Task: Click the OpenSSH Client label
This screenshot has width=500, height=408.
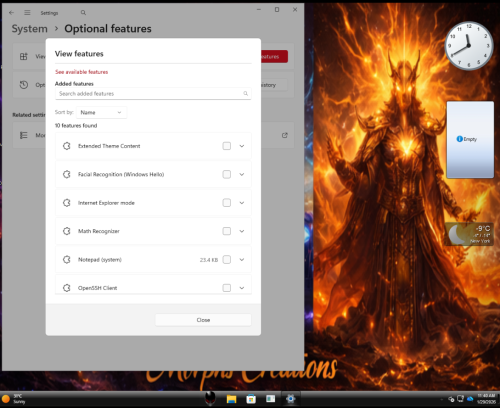Action: click(x=97, y=288)
